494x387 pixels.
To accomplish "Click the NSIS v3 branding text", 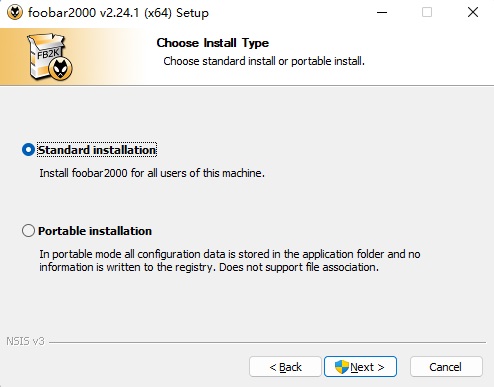I will coord(25,341).
